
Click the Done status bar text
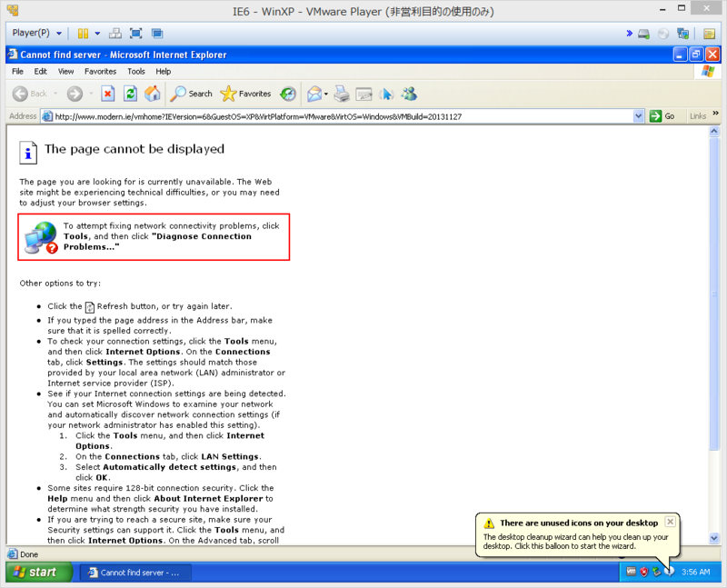[x=29, y=554]
